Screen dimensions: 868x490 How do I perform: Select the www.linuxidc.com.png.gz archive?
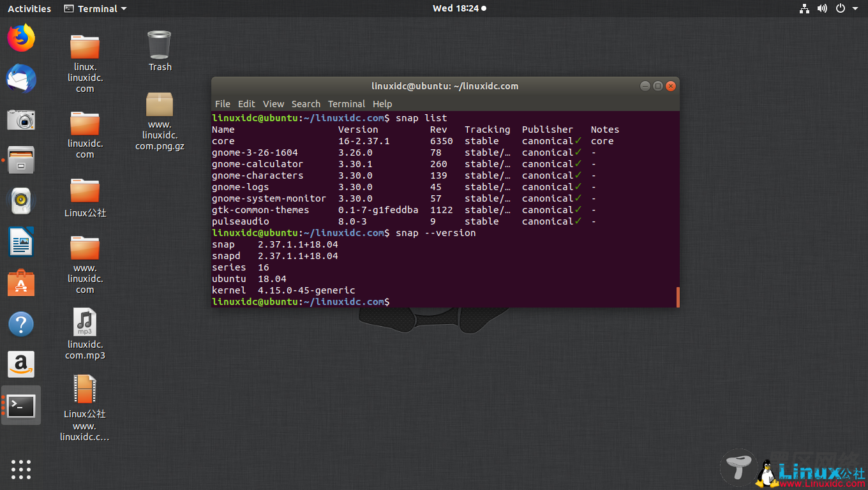click(x=159, y=121)
